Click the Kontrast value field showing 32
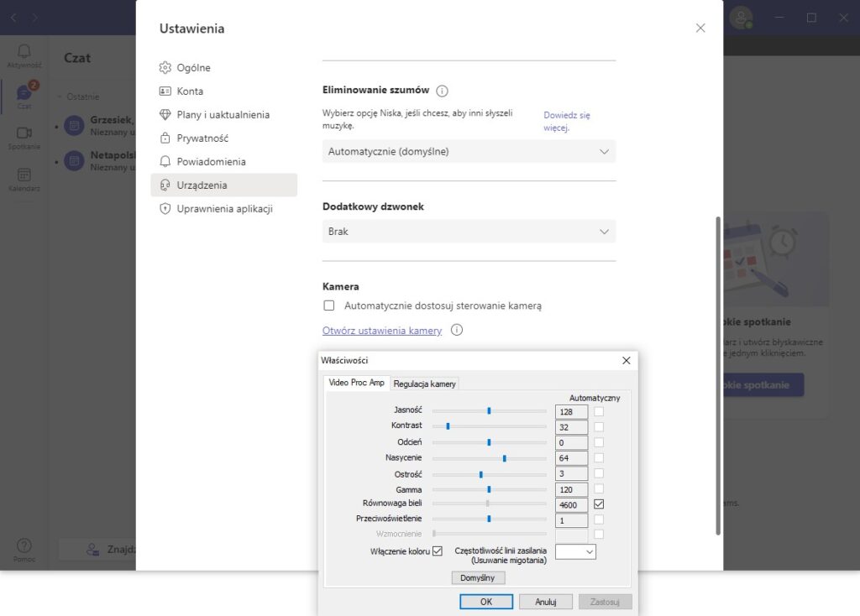The image size is (860, 616). [571, 427]
